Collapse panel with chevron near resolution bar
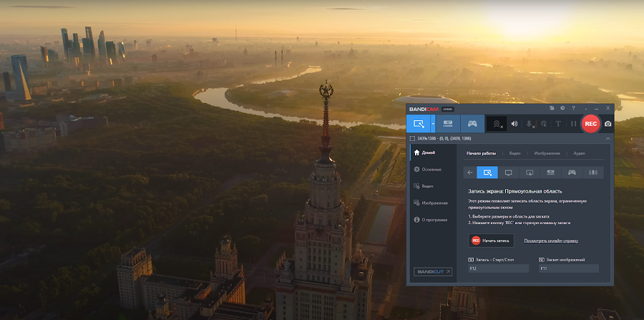The height and width of the screenshot is (320, 644). (x=608, y=137)
